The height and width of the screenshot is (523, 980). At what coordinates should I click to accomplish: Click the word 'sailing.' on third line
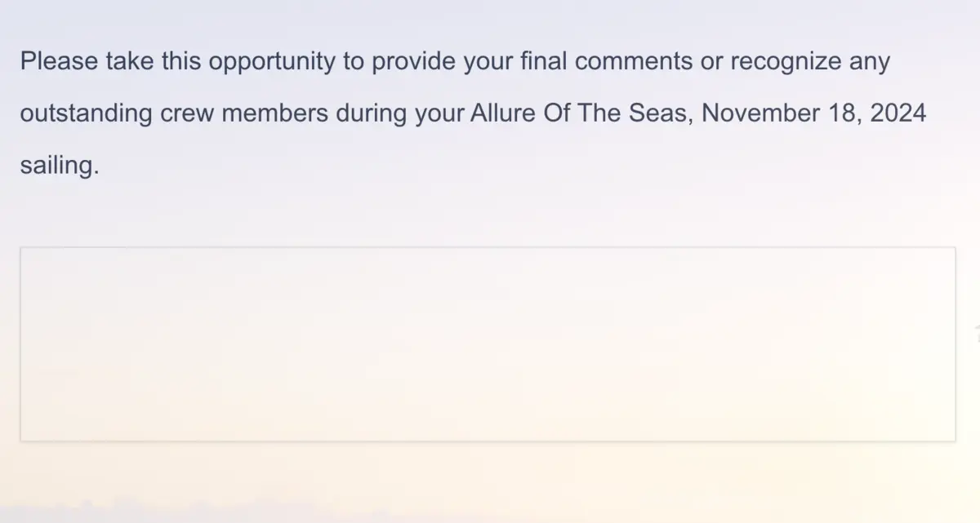59,166
